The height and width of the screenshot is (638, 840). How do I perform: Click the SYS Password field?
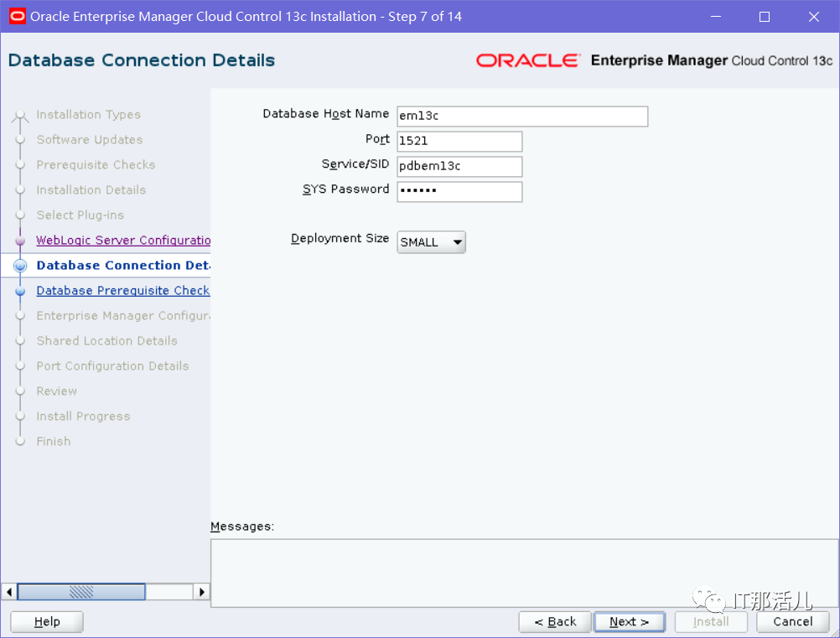click(459, 192)
